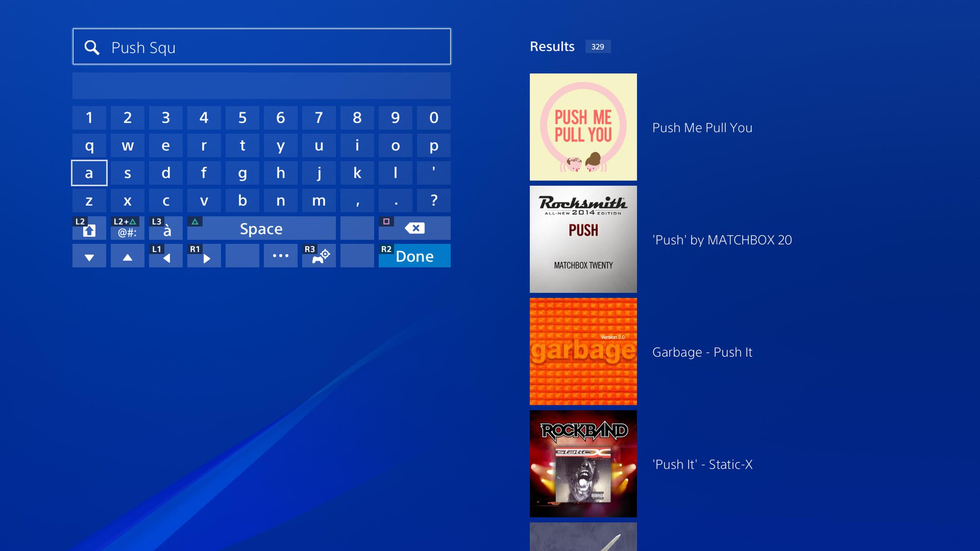
Task: Open the Garbage album art thumbnail
Action: coord(583,352)
